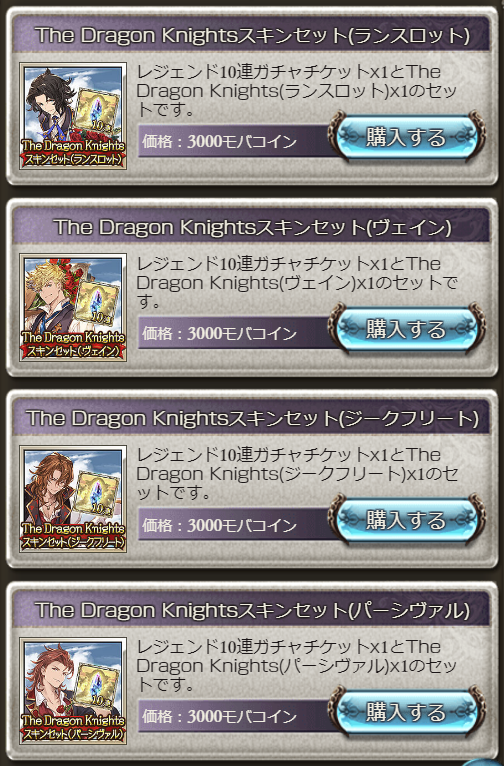This screenshot has width=504, height=766.
Task: Click the 3000モバコイン price bar for パーシヴァル
Action: tap(234, 716)
